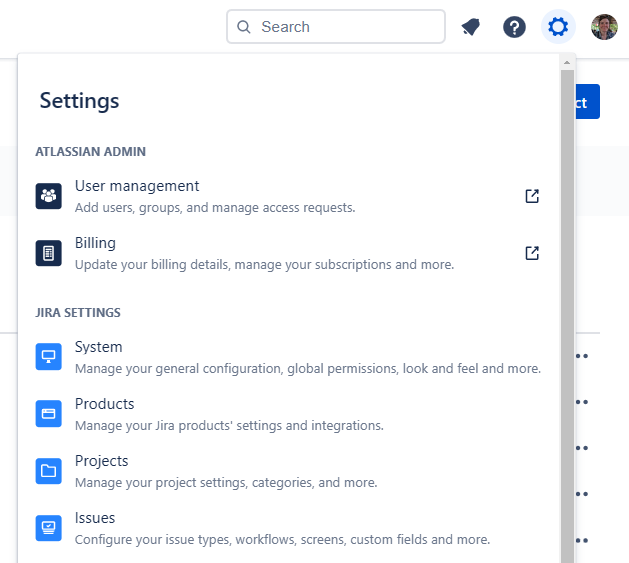This screenshot has height=563, width=629.
Task: Open the notifications bell icon
Action: pos(471,27)
